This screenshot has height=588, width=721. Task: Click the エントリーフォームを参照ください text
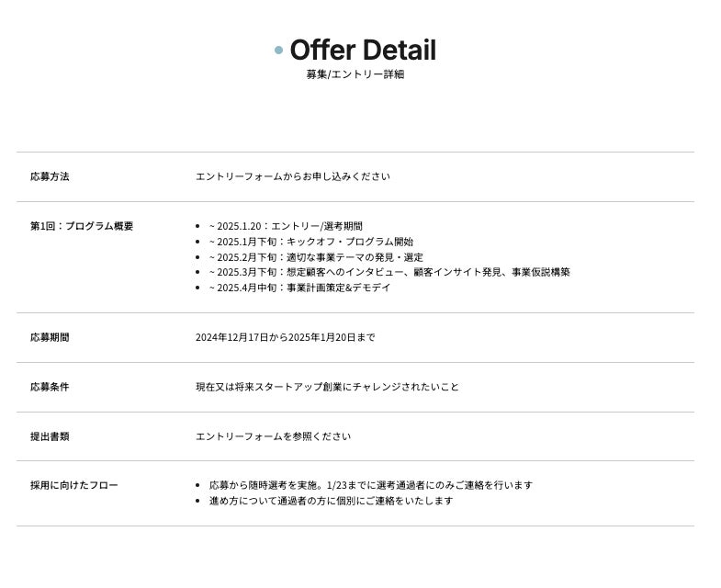(273, 436)
